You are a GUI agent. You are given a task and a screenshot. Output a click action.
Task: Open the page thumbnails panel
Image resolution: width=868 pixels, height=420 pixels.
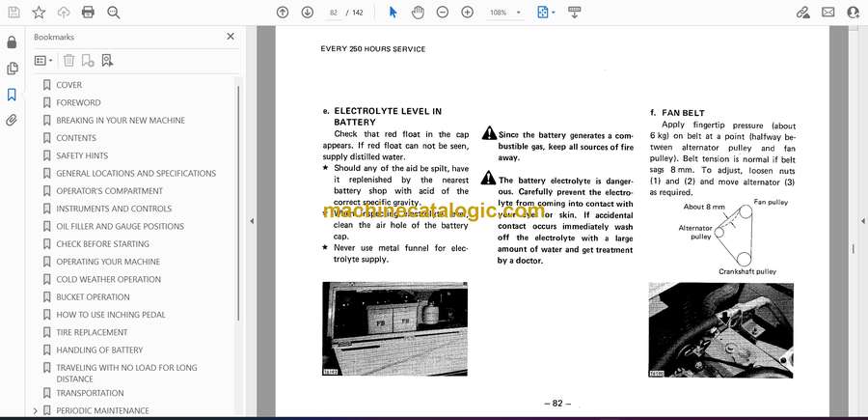click(12, 69)
